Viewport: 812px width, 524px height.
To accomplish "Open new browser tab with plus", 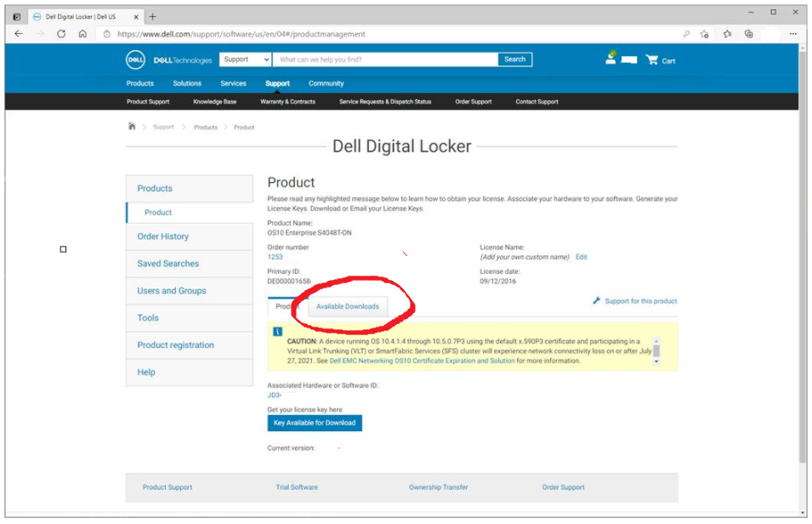I will pyautogui.click(x=152, y=16).
